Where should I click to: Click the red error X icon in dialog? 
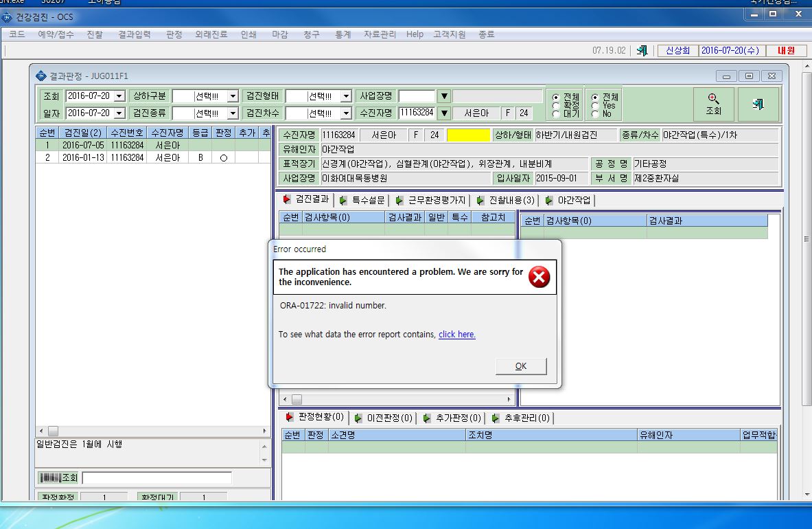[539, 277]
